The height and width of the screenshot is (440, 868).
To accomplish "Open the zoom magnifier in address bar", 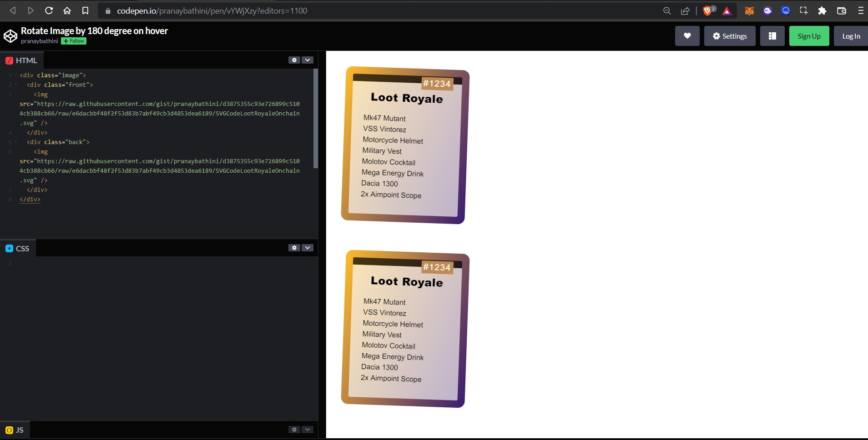I will pyautogui.click(x=667, y=10).
